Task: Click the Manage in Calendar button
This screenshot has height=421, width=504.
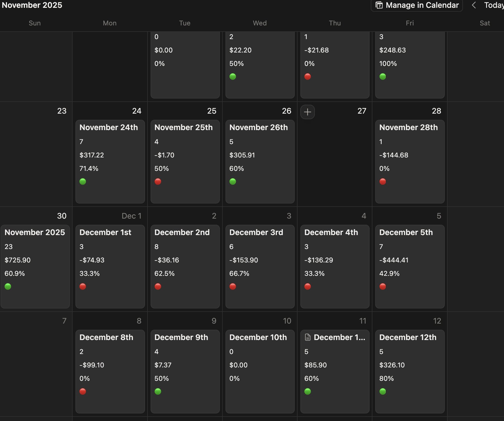Action: pyautogui.click(x=416, y=5)
